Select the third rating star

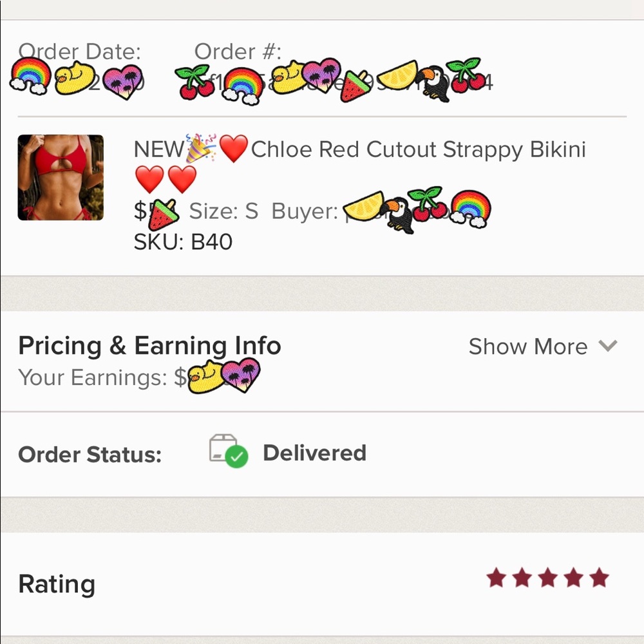point(547,578)
